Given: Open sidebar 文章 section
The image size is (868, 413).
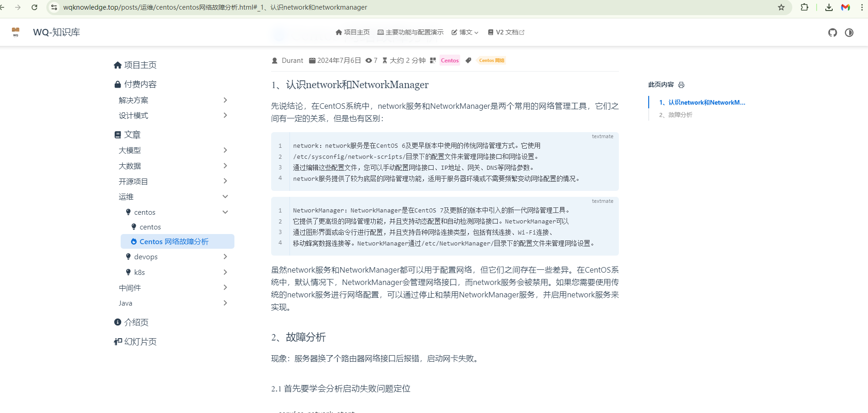Looking at the screenshot, I should (x=128, y=134).
